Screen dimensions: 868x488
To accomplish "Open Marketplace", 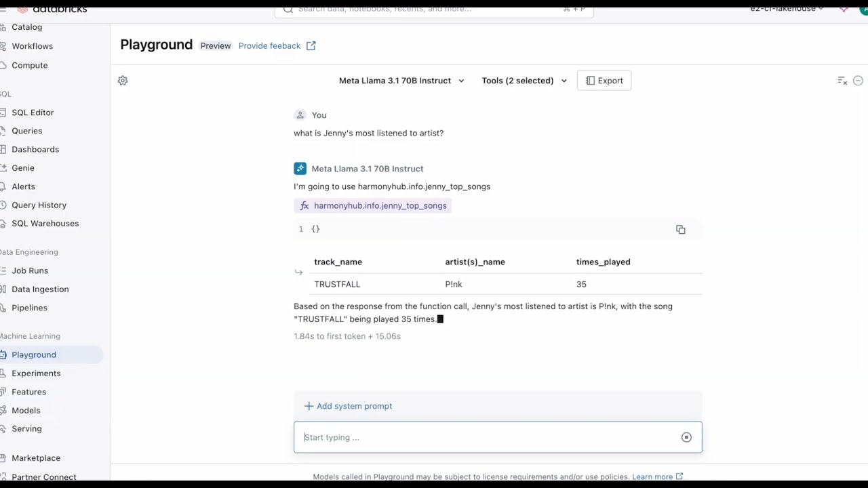I will [36, 458].
